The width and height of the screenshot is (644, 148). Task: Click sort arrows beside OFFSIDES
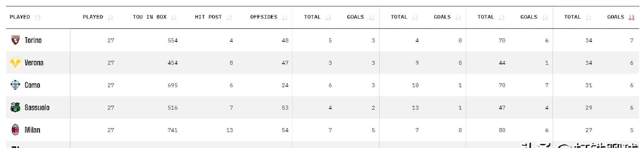(285, 17)
